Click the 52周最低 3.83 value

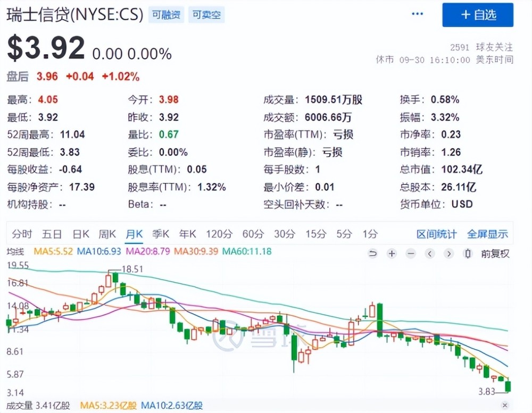click(70, 152)
